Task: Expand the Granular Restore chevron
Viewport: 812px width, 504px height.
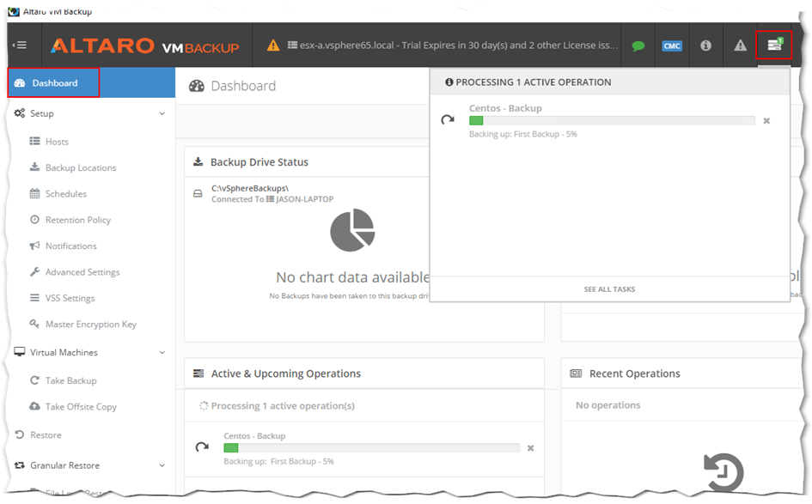Action: (x=162, y=465)
